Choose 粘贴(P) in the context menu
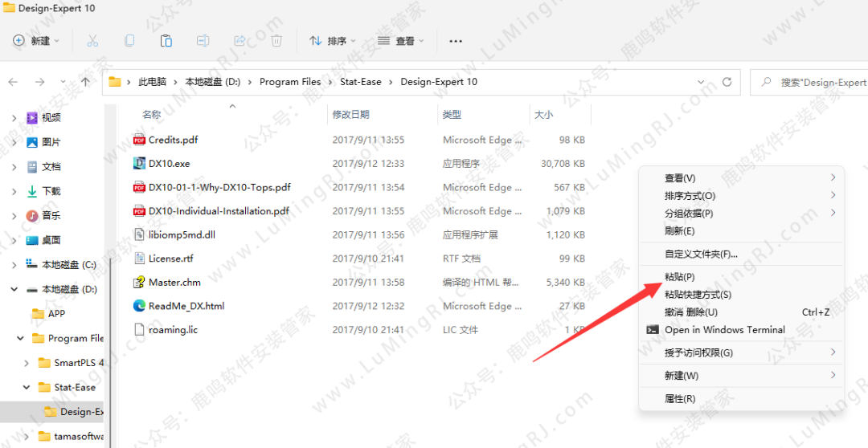868x448 pixels. 679,277
